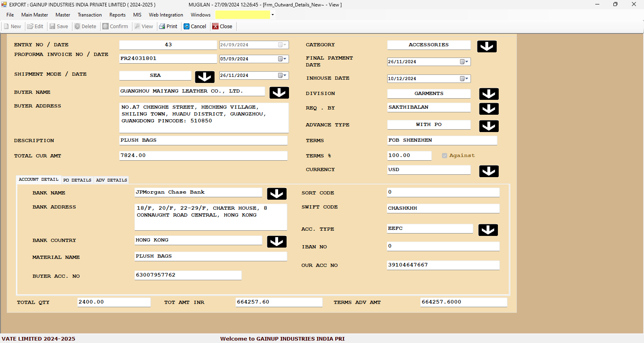Click the Bank Country lookup arrow
Viewport: 644px width, 343px height.
(277, 242)
